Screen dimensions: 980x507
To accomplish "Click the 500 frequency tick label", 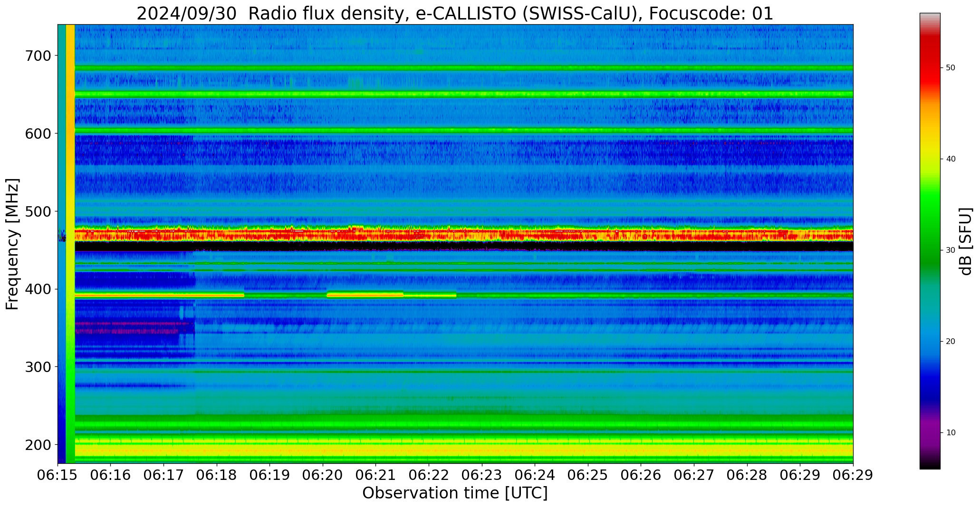I will (38, 211).
